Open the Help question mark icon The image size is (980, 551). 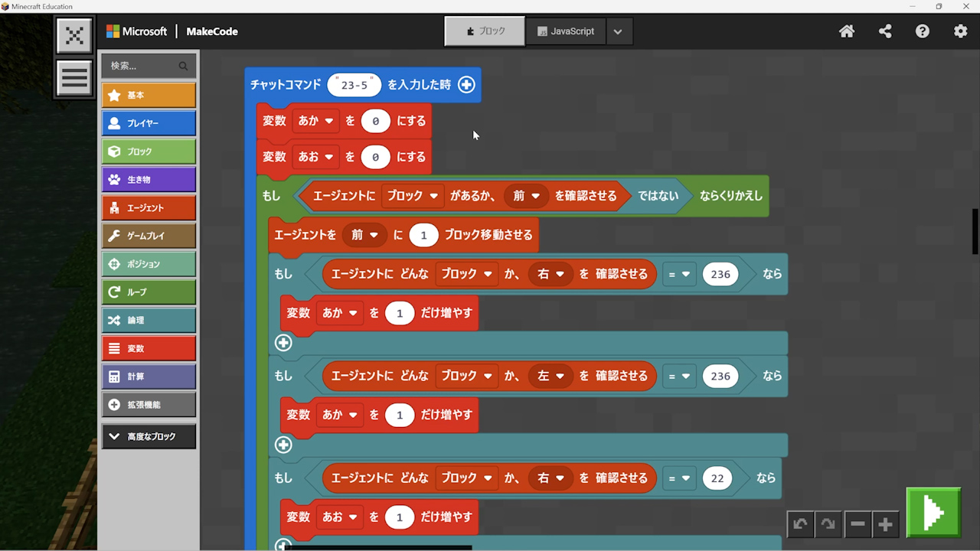(x=923, y=31)
